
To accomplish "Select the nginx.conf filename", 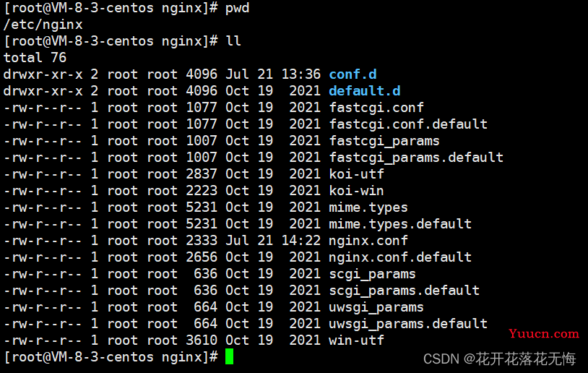I will coord(368,241).
